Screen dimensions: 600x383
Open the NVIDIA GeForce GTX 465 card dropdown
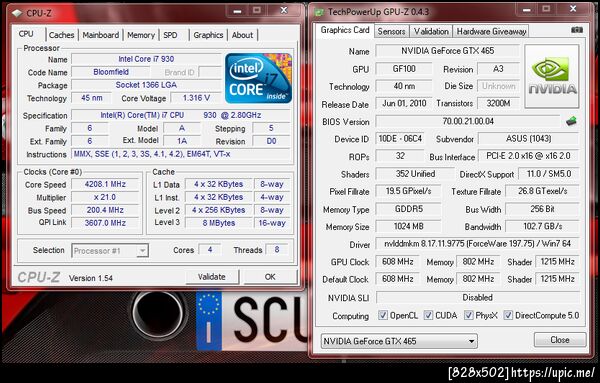point(399,341)
